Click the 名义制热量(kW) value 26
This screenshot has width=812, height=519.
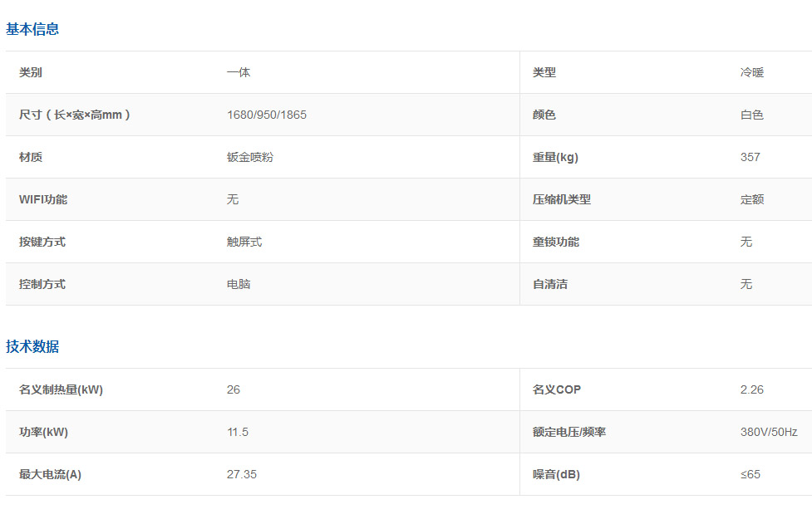click(233, 389)
